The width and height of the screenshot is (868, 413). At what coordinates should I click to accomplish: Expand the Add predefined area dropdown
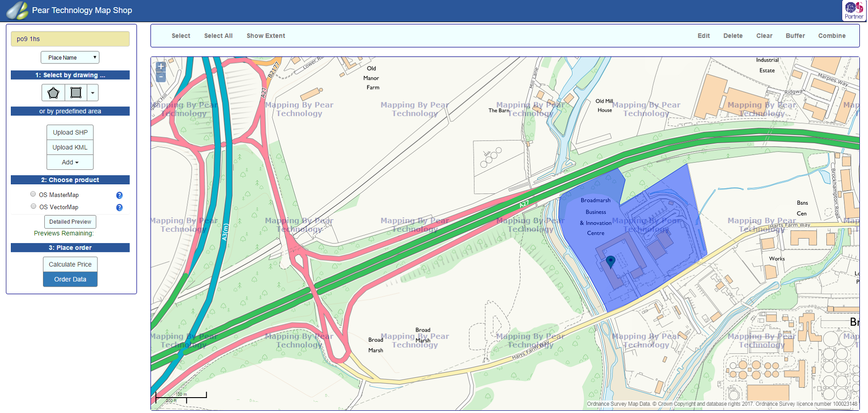70,162
